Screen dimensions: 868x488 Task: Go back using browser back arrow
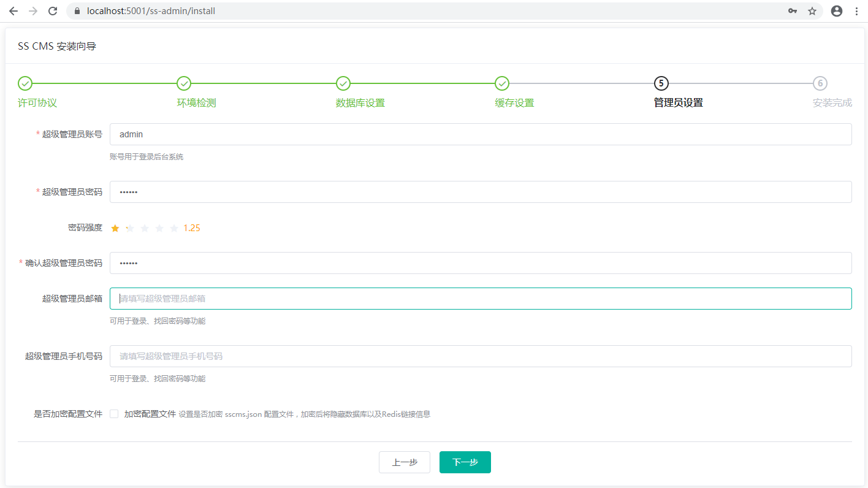point(13,11)
